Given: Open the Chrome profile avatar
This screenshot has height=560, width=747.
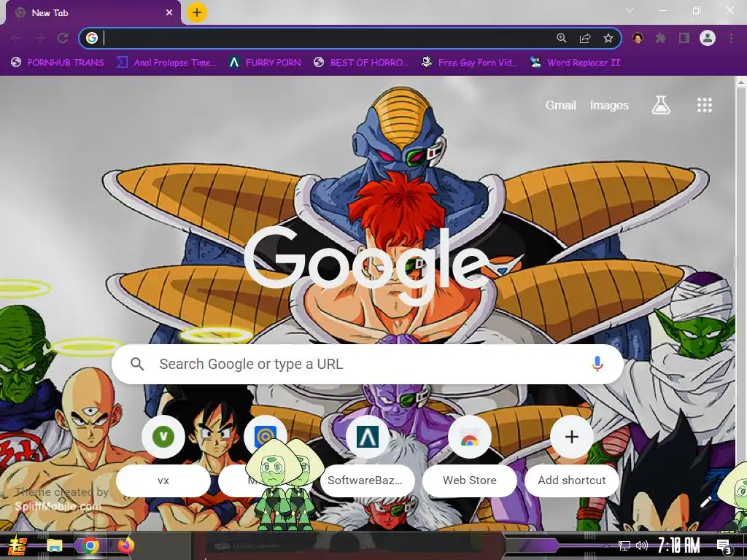Looking at the screenshot, I should [708, 38].
